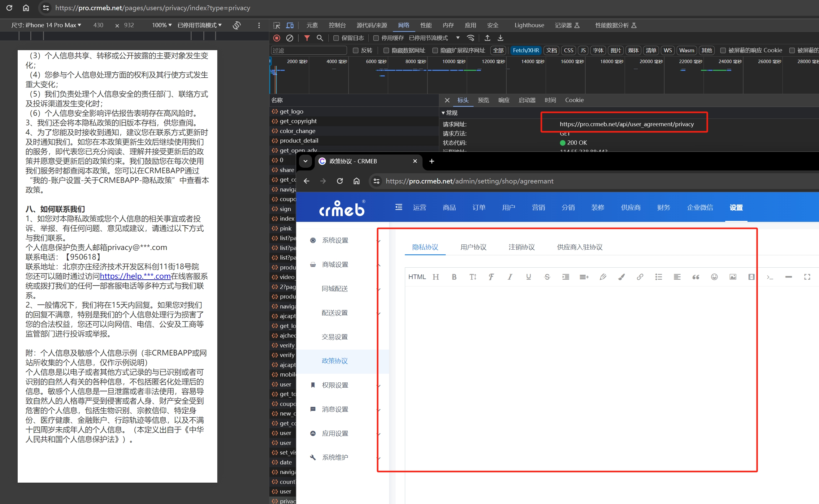The height and width of the screenshot is (504, 819).
Task: Open the 订单 top navigation menu
Action: [x=479, y=208]
